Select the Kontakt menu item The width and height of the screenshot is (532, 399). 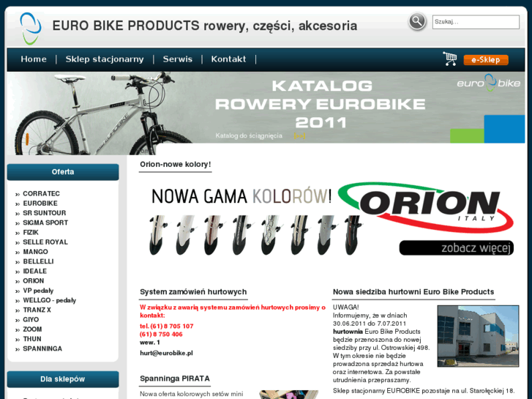pos(228,59)
